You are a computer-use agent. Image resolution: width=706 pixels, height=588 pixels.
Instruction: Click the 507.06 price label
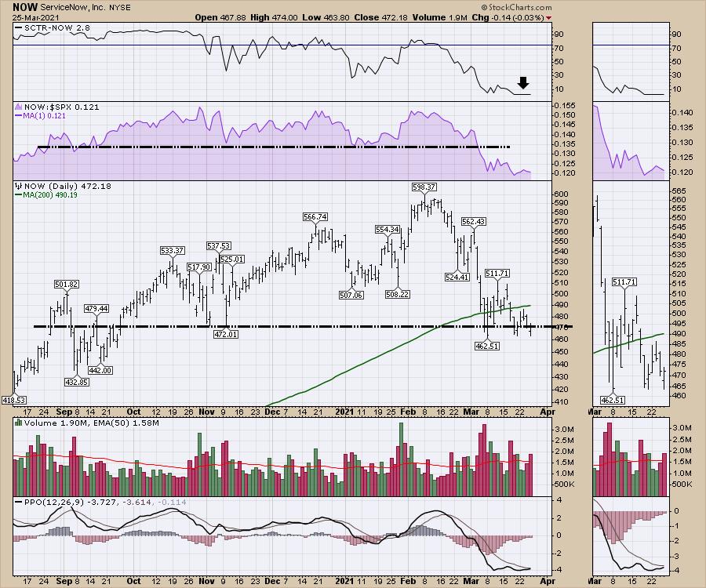(351, 295)
